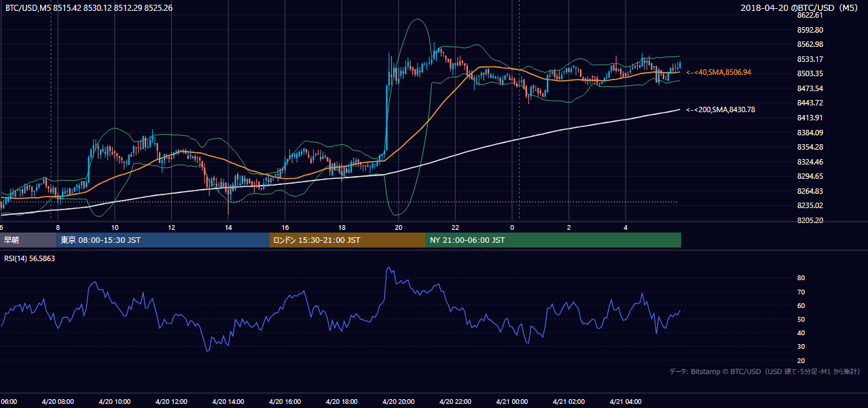Screen dimensions: 868x408
Task: Click the 8592.80 price axis label
Action: pyautogui.click(x=810, y=30)
